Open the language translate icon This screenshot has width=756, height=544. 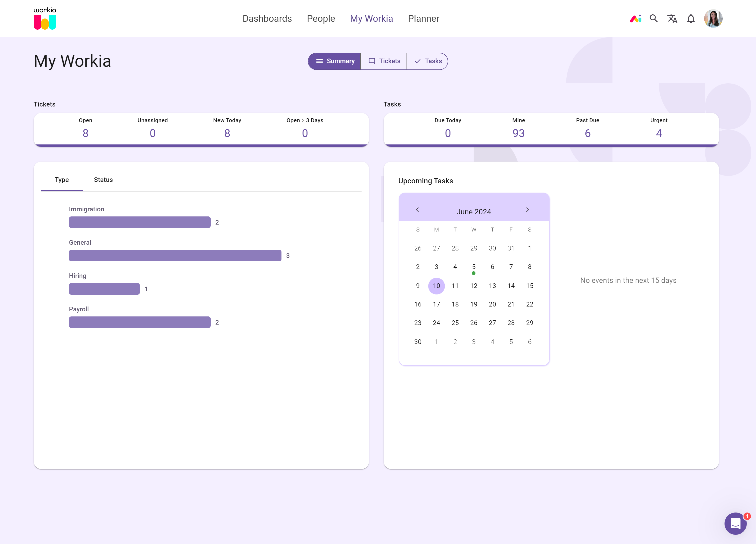tap(672, 19)
